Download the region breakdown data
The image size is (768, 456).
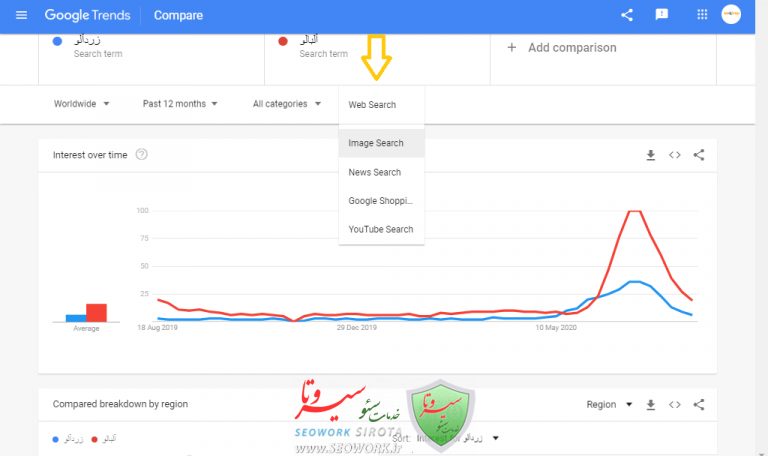[651, 405]
